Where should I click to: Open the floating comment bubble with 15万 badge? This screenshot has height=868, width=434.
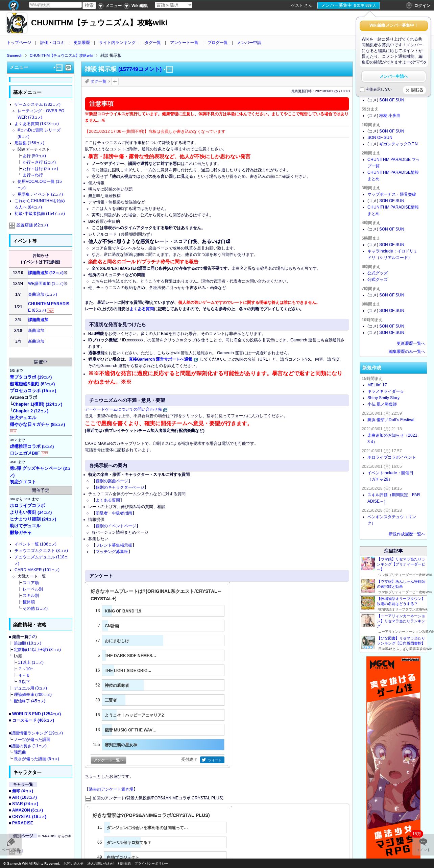(423, 842)
